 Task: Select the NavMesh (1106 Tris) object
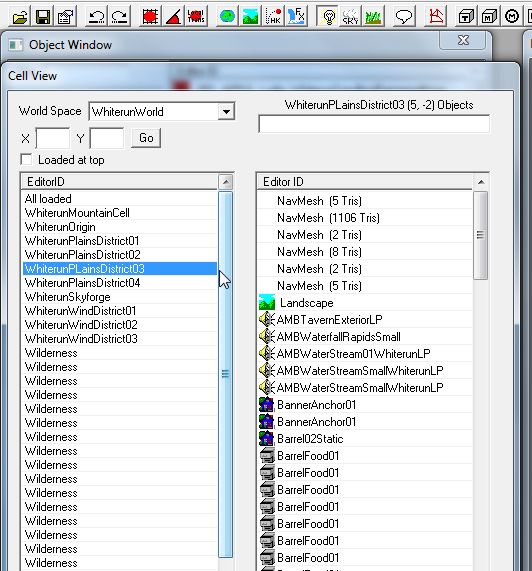click(365, 218)
